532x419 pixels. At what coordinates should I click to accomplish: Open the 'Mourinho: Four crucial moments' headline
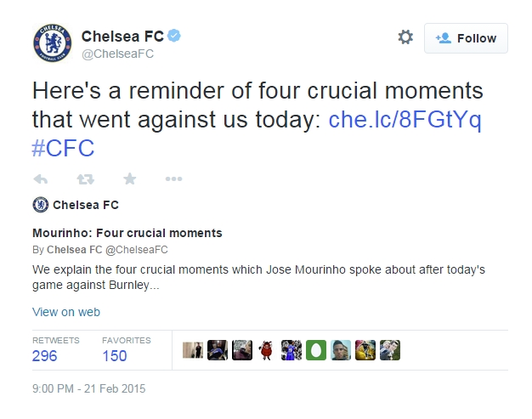point(127,233)
